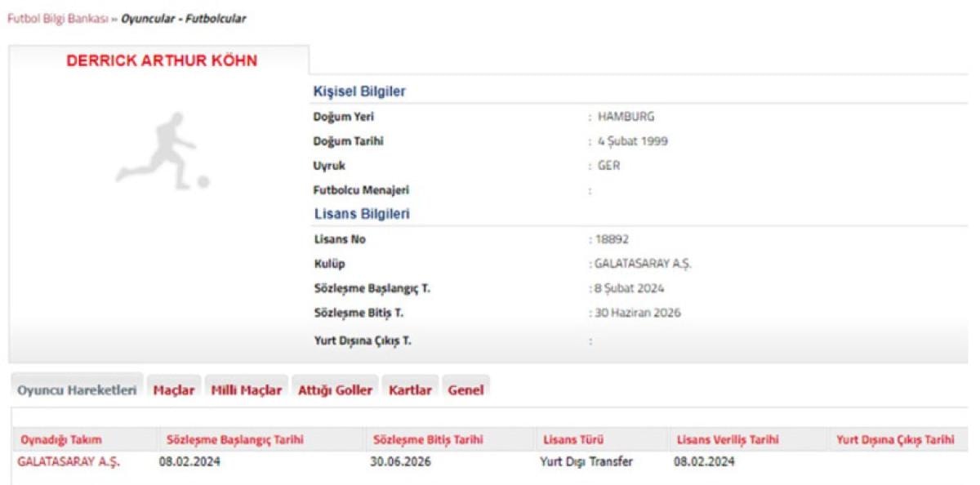980x485 pixels.
Task: Click the Lisans Veriliş Tarihi column header
Action: [x=727, y=440]
